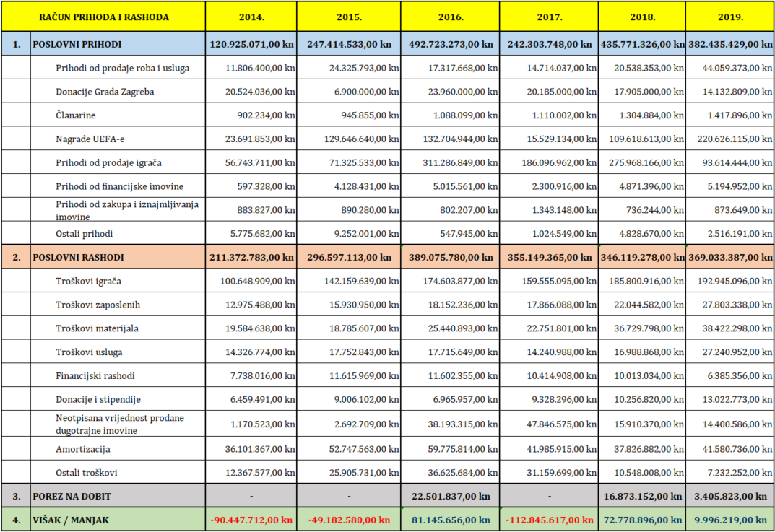
Task: Click 'Prihodi od financijske imovine' label
Action: coord(120,187)
